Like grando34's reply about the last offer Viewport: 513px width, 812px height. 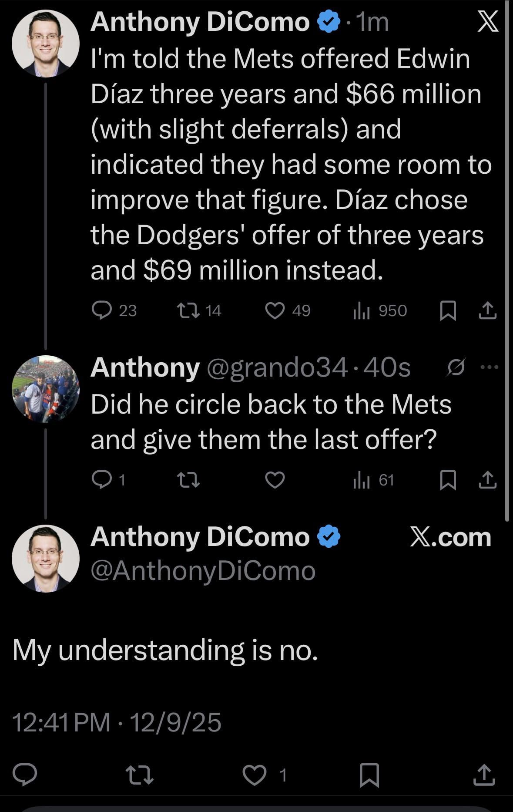point(275,480)
